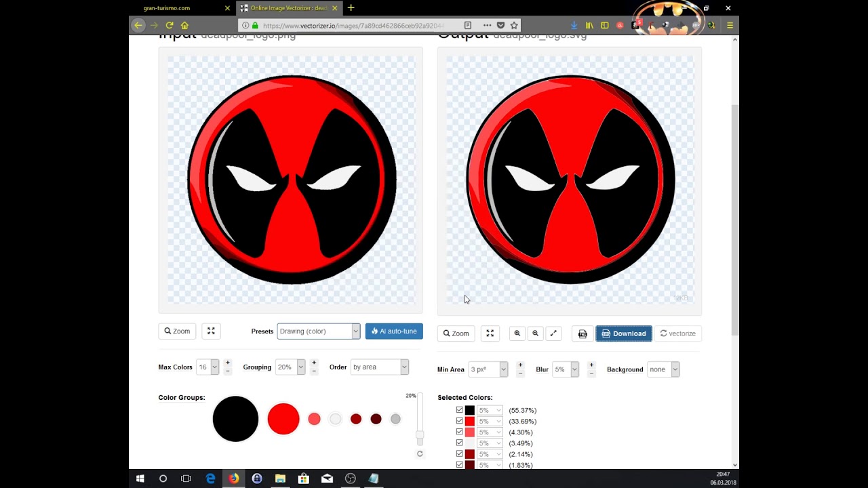Uncheck the white color (3.49%) checkbox
The width and height of the screenshot is (868, 488).
459,443
